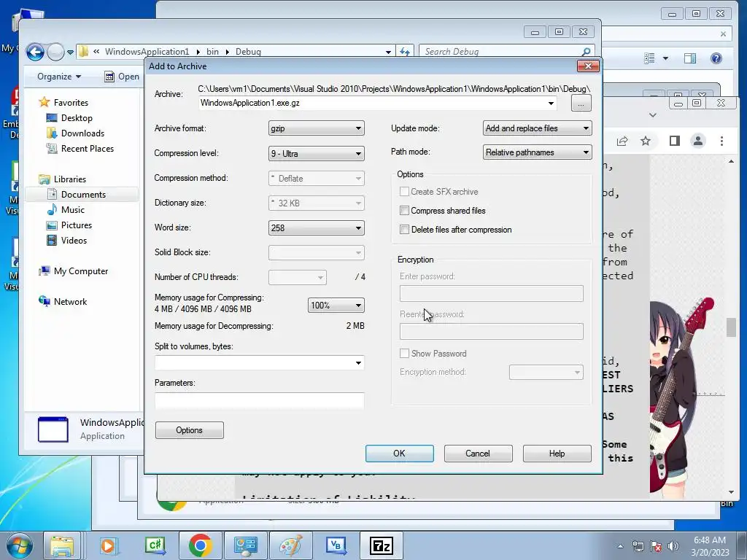This screenshot has width=747, height=560.
Task: Enable Compress shared files checkbox
Action: (x=404, y=211)
